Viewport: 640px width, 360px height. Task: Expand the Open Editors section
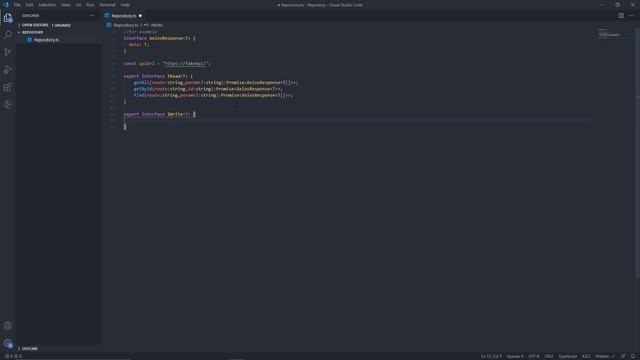(35, 25)
